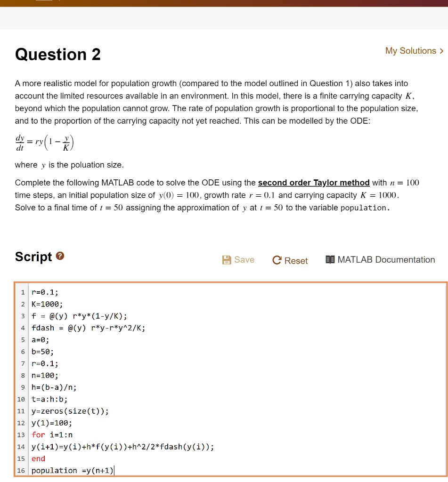Click the n=100; line in script

pyautogui.click(x=45, y=375)
